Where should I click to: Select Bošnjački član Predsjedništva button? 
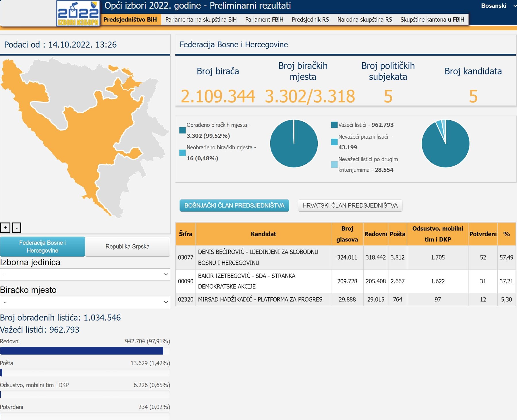point(234,206)
